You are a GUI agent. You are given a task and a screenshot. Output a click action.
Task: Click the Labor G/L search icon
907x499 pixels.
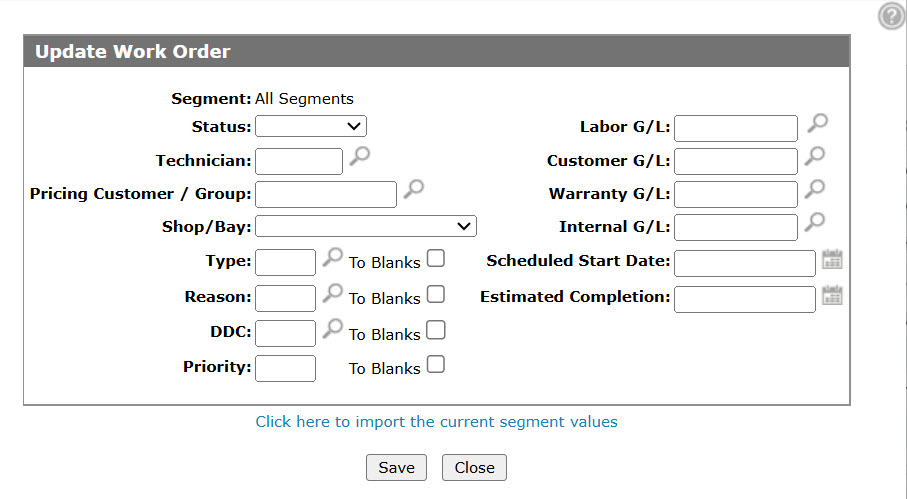pos(817,123)
